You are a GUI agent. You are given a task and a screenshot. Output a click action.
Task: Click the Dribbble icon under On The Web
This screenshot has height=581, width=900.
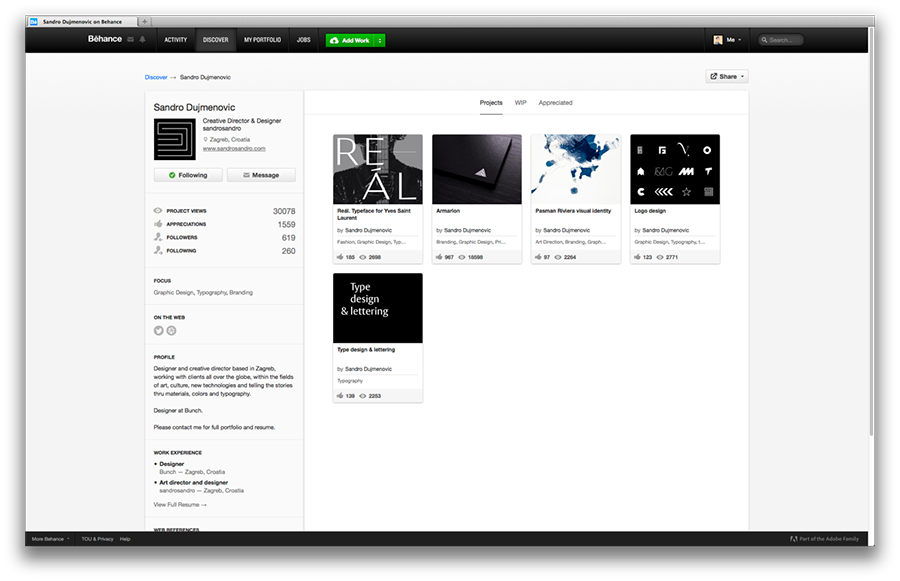coord(171,331)
